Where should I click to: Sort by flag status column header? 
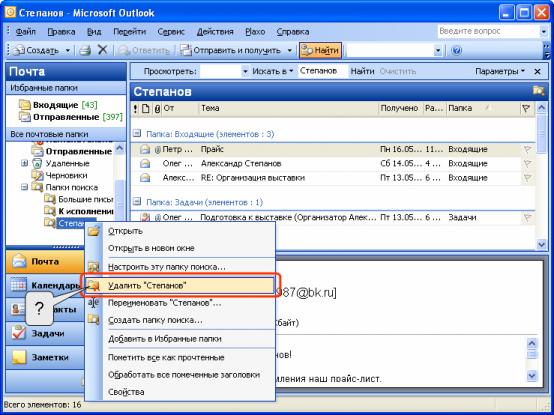tap(526, 108)
